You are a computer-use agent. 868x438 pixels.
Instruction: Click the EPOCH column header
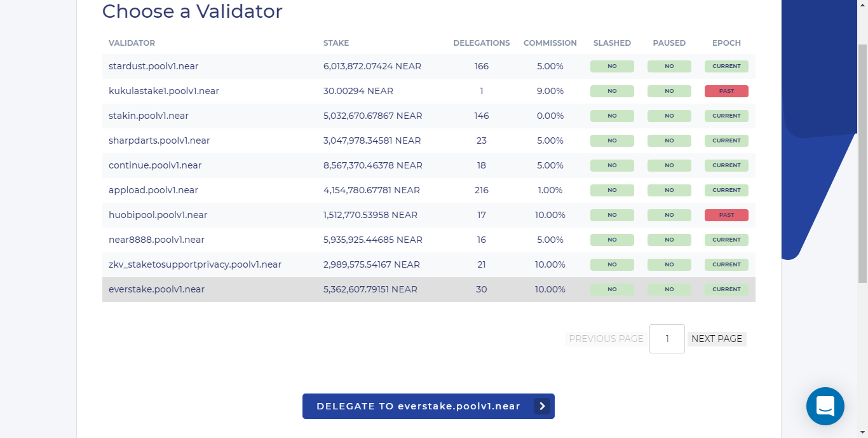click(726, 43)
